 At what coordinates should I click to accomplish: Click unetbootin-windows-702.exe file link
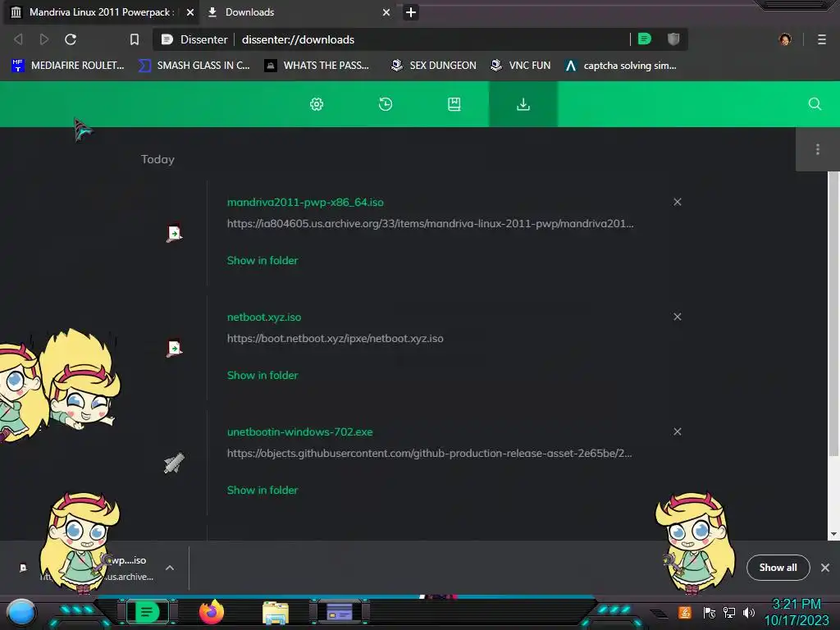[300, 431]
